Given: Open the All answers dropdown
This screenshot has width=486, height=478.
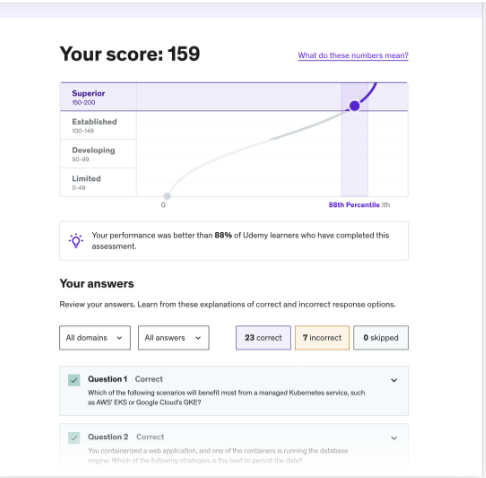Looking at the screenshot, I should pos(174,338).
